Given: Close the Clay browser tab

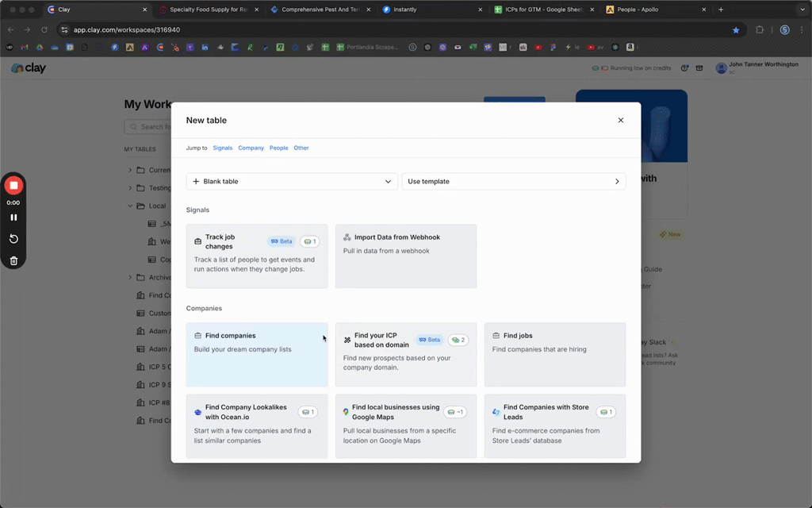Looking at the screenshot, I should tap(144, 10).
